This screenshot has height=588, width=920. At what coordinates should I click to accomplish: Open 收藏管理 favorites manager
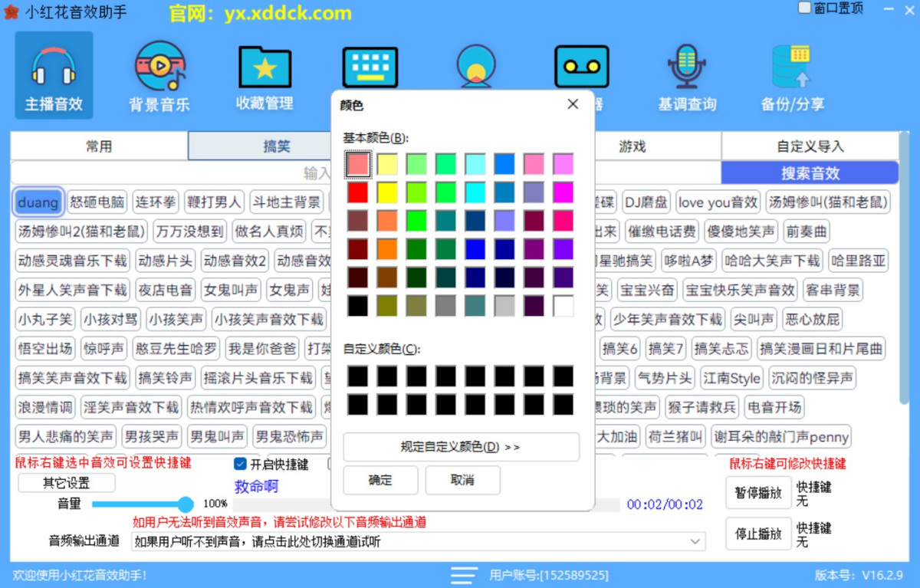coord(264,74)
